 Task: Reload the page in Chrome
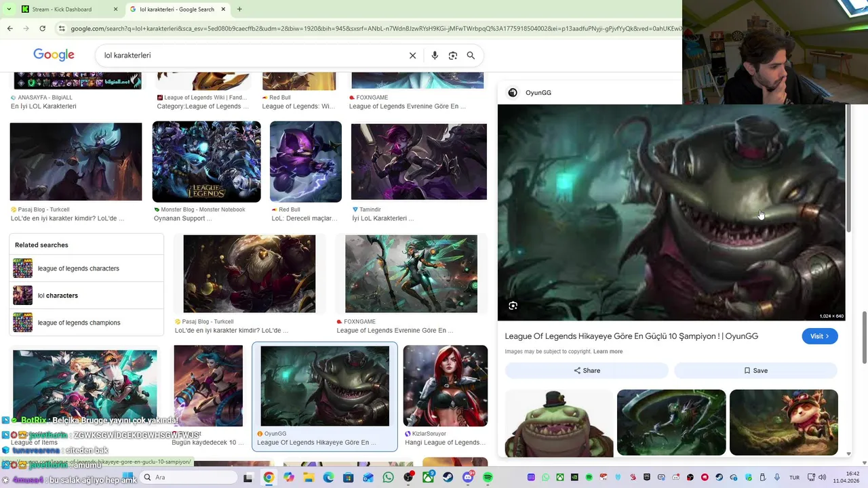[42, 28]
